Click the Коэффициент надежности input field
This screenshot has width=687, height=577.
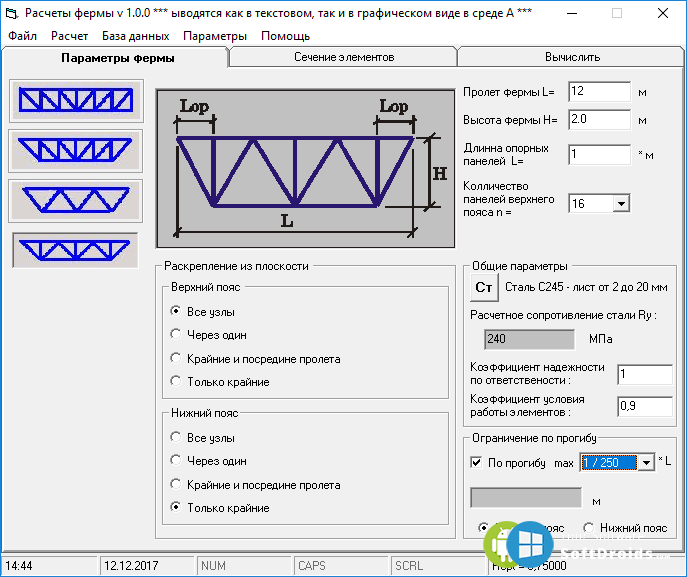[x=644, y=375]
